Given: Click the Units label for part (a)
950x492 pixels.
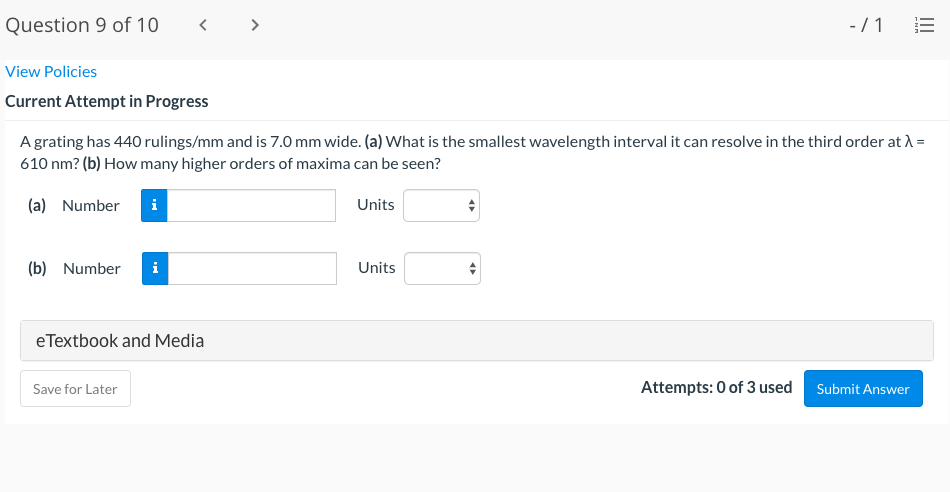Looking at the screenshot, I should click(x=376, y=205).
